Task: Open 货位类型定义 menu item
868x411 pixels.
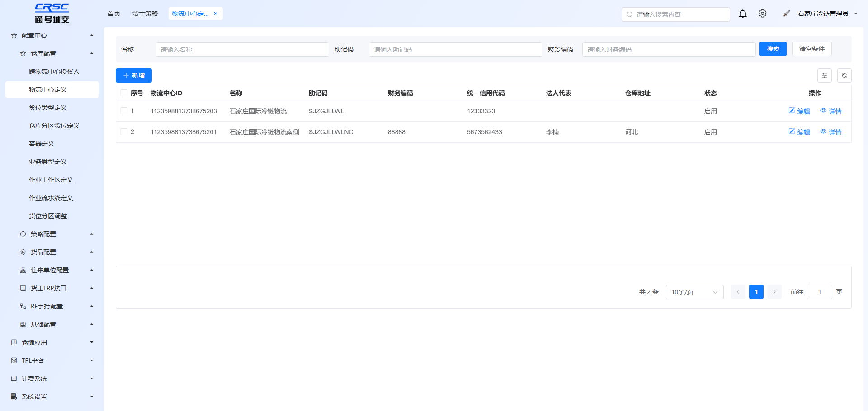Action: (x=52, y=107)
